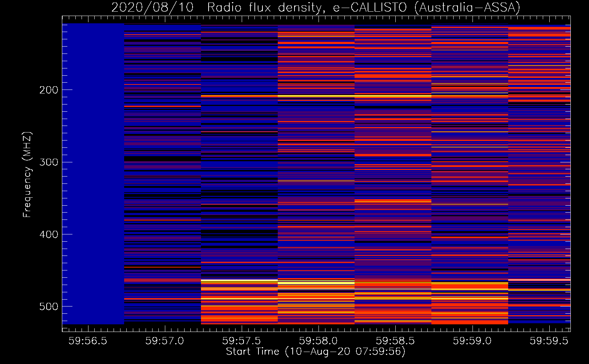
Task: Click the plot title naming e-CALLISTO Australia-ASSA
Action: click(x=316, y=8)
